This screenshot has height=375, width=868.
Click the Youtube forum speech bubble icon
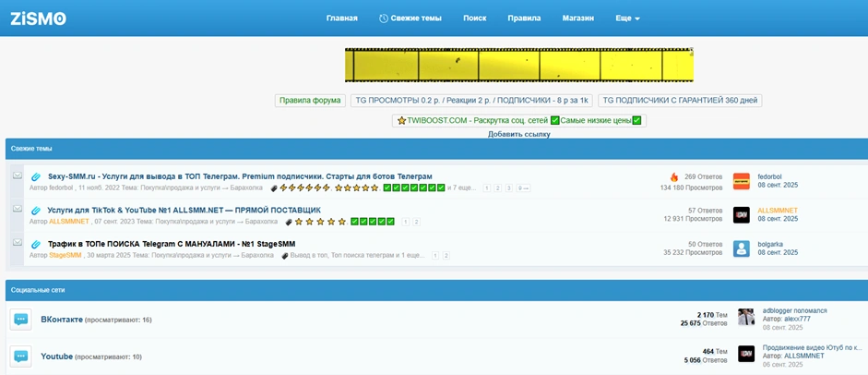[20, 357]
